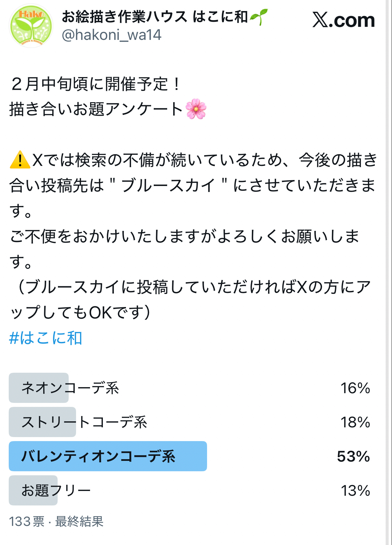Screen dimensions: 392x545
Task: Click the 53% poll result figure
Action: pos(353,457)
